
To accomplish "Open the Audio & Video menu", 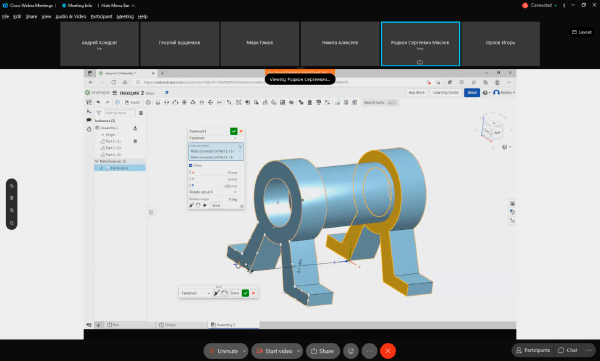I will [71, 16].
